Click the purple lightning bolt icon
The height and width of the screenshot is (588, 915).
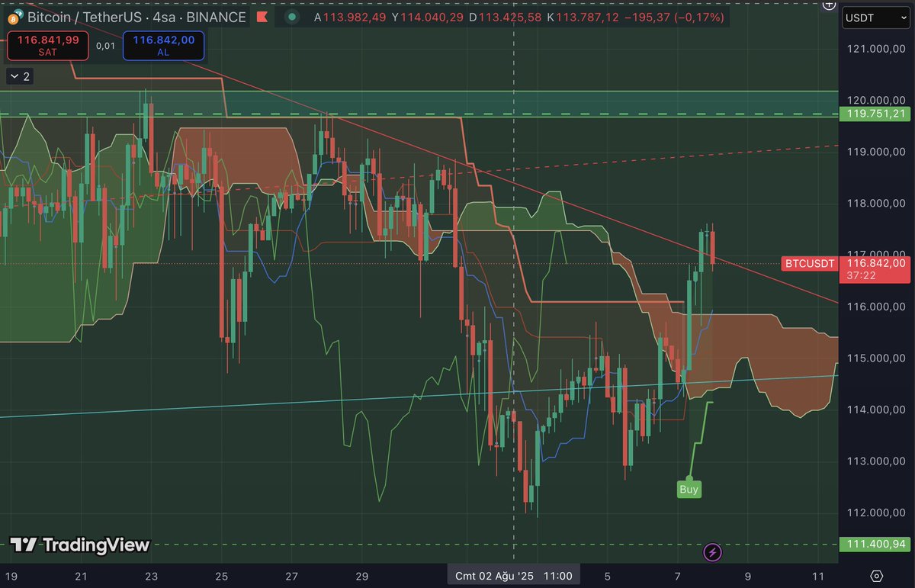coord(712,551)
